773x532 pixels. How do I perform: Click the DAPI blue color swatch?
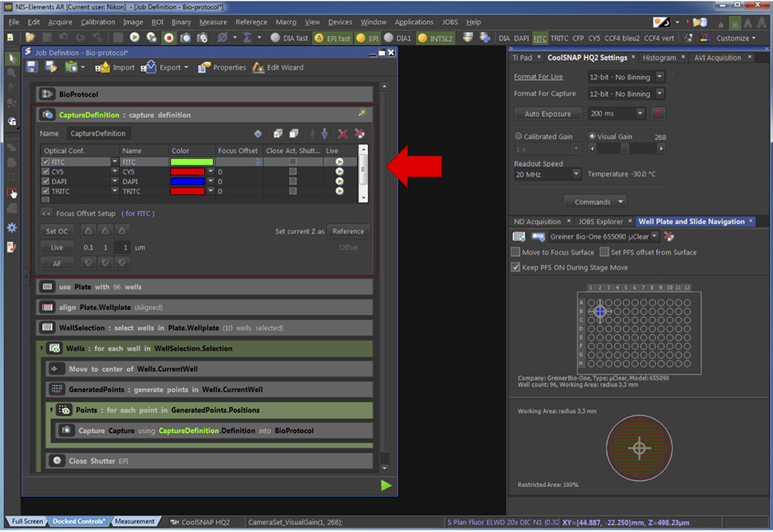click(x=187, y=182)
